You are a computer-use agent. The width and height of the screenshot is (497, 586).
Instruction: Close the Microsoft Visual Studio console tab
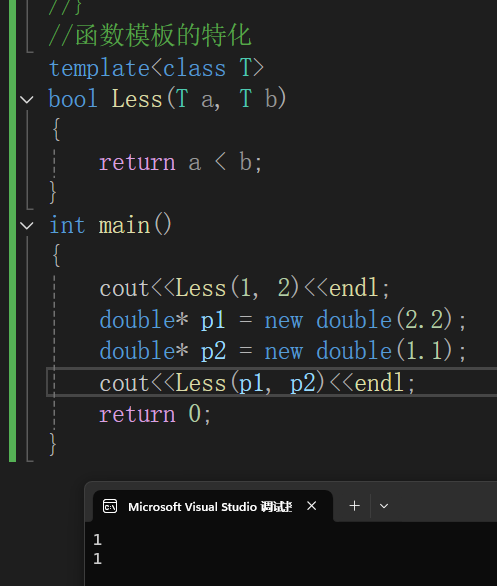coord(311,506)
